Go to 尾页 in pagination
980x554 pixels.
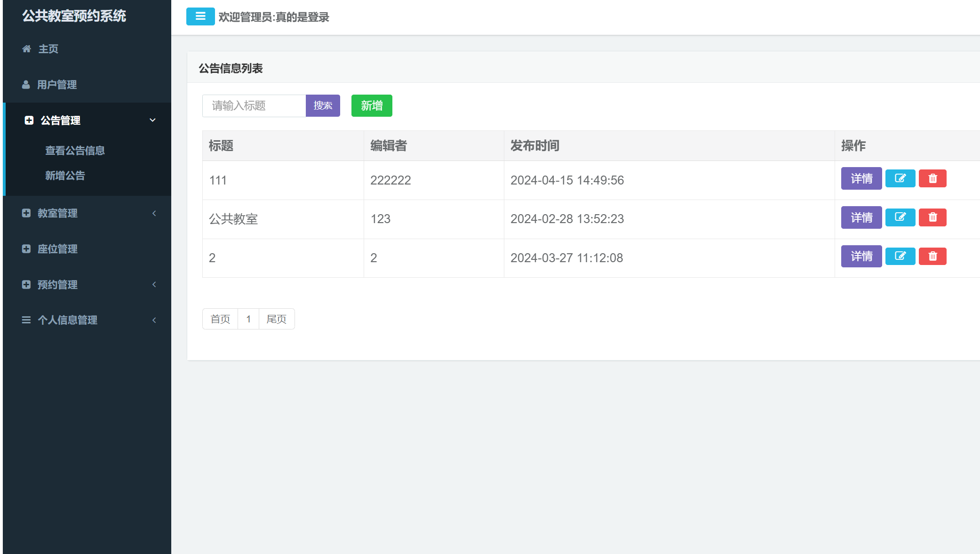276,319
